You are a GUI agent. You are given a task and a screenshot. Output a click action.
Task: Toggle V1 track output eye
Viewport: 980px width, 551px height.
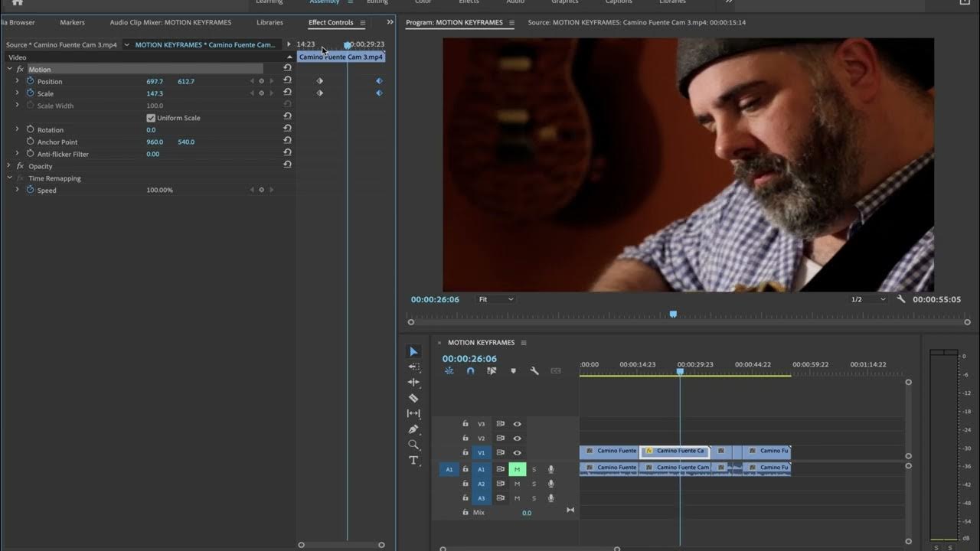coord(517,452)
